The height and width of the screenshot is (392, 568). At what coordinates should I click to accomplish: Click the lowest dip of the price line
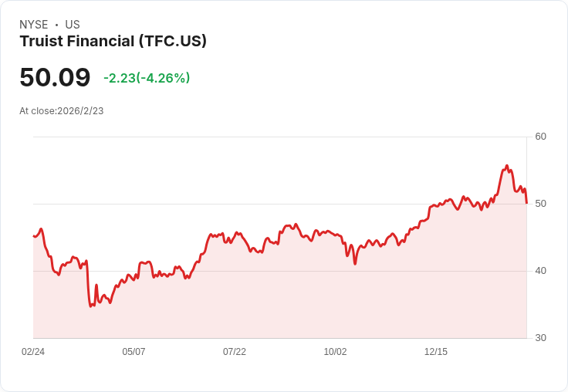(90, 306)
